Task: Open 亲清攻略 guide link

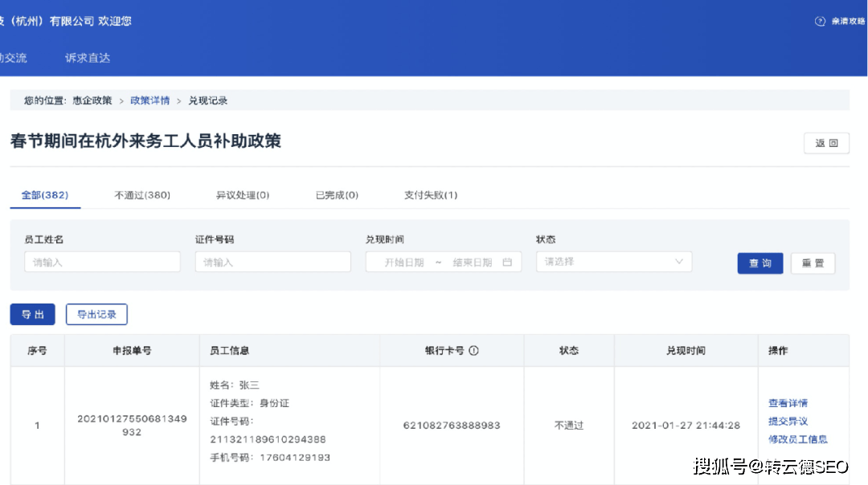Action: click(848, 21)
